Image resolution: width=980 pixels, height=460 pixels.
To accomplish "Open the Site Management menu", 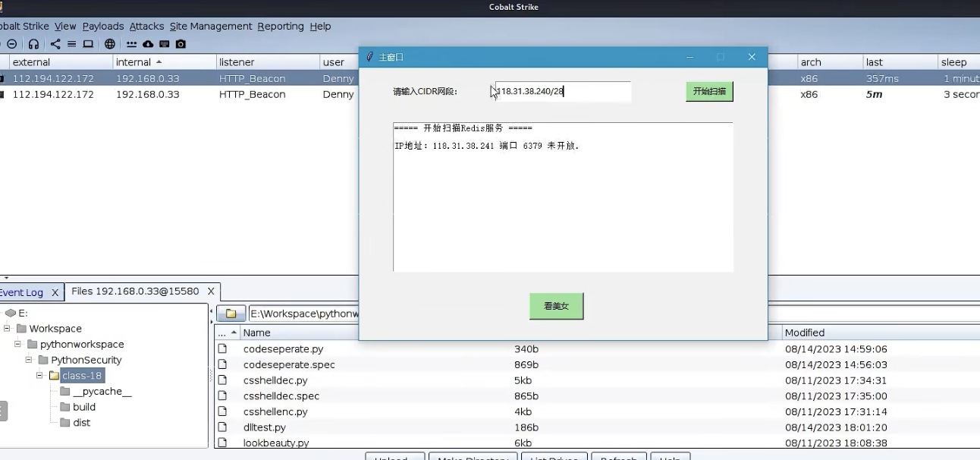I will (x=211, y=26).
